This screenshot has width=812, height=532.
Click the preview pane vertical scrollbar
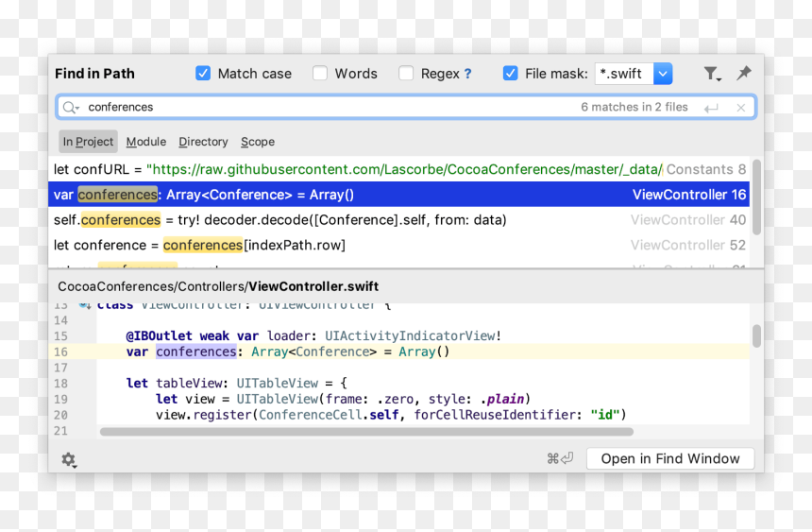(756, 336)
